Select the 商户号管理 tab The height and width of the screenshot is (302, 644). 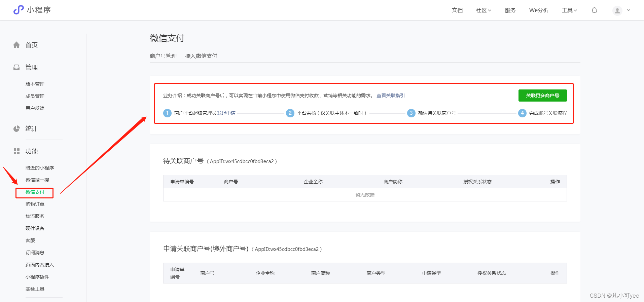click(x=163, y=56)
